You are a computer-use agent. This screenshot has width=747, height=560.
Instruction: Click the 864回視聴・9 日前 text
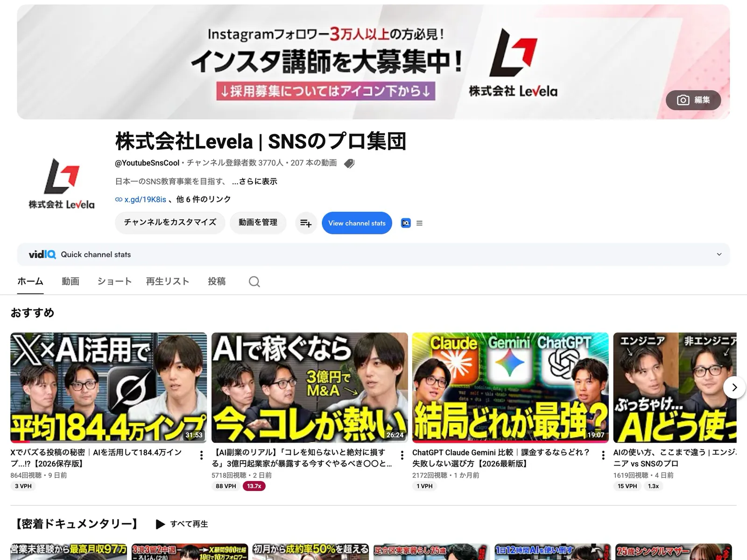[x=39, y=475]
